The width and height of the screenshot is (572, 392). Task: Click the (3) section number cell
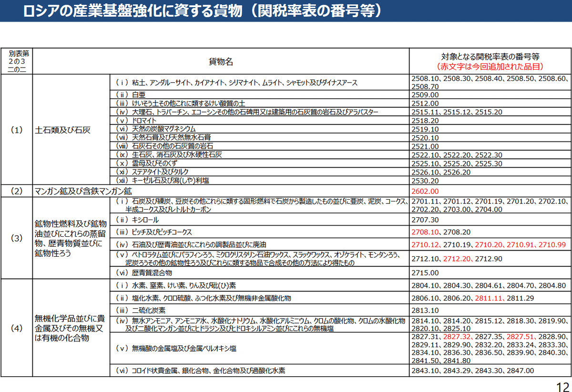[16, 239]
